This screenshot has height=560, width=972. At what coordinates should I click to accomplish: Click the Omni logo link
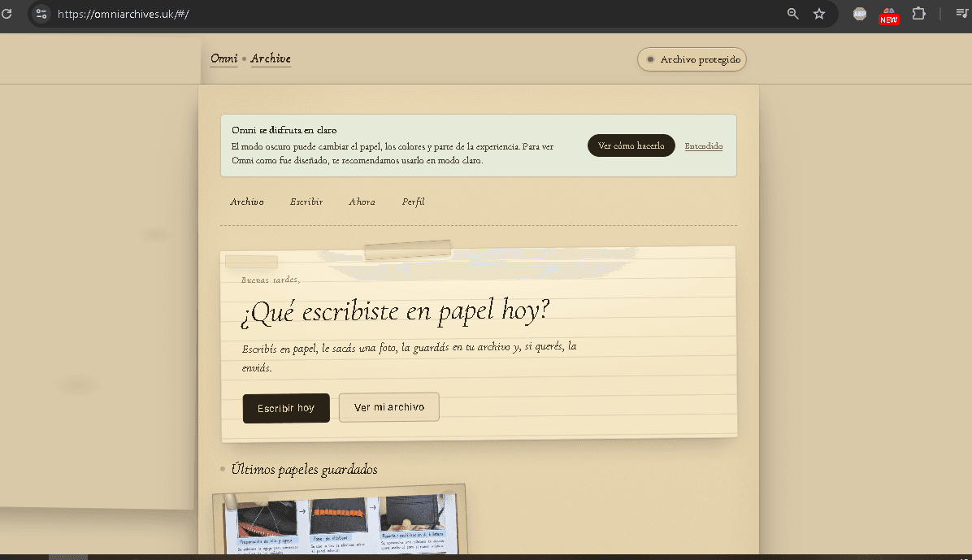point(223,59)
